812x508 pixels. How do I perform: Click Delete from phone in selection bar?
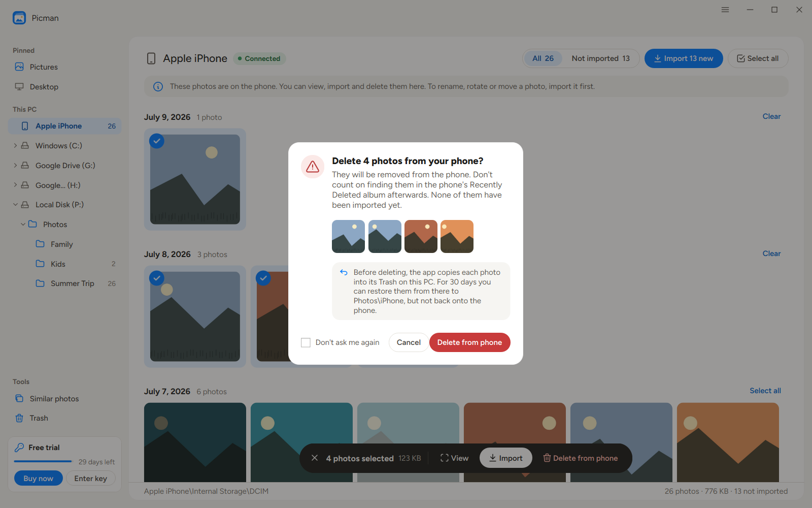point(581,458)
